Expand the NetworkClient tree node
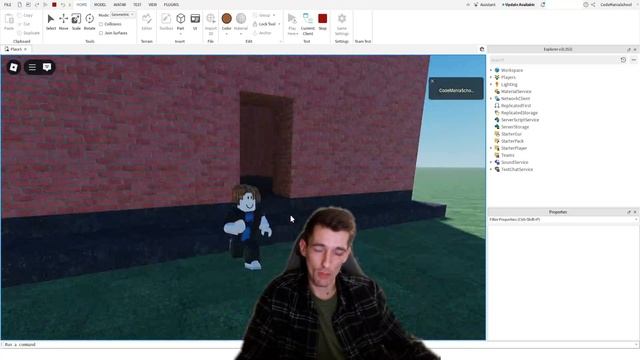This screenshot has height=360, width=640. tap(491, 98)
